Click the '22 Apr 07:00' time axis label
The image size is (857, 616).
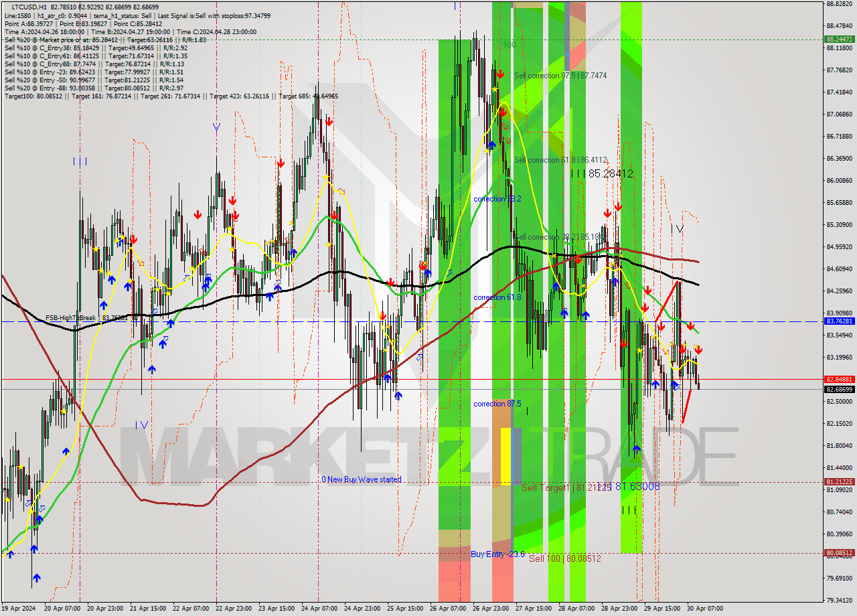[190, 609]
